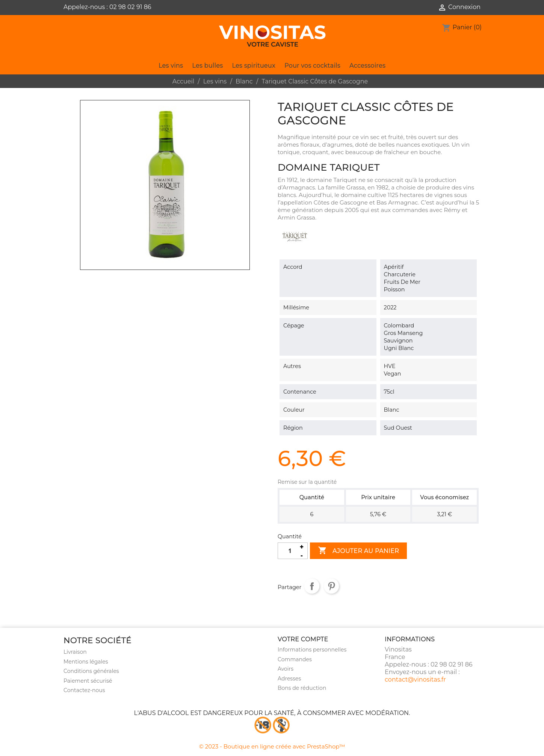The width and height of the screenshot is (544, 756).
Task: Click the pregnant woman warning icon
Action: (x=281, y=725)
